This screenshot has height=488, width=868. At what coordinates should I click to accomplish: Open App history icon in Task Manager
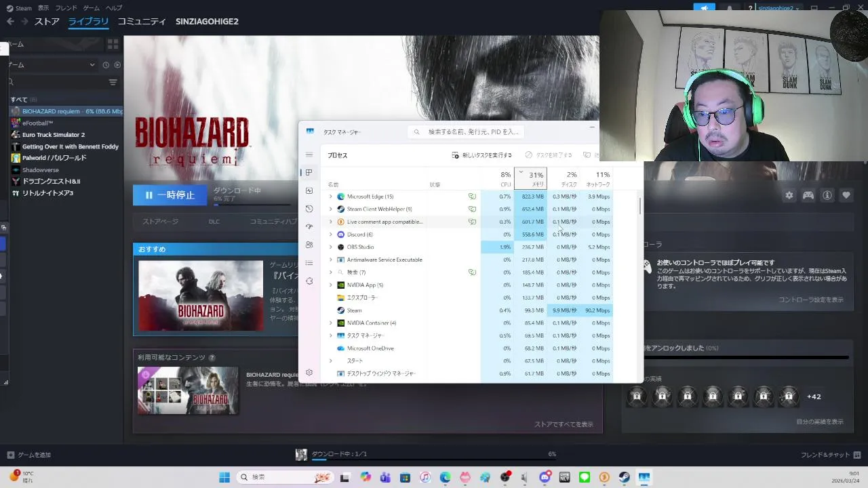(x=309, y=209)
